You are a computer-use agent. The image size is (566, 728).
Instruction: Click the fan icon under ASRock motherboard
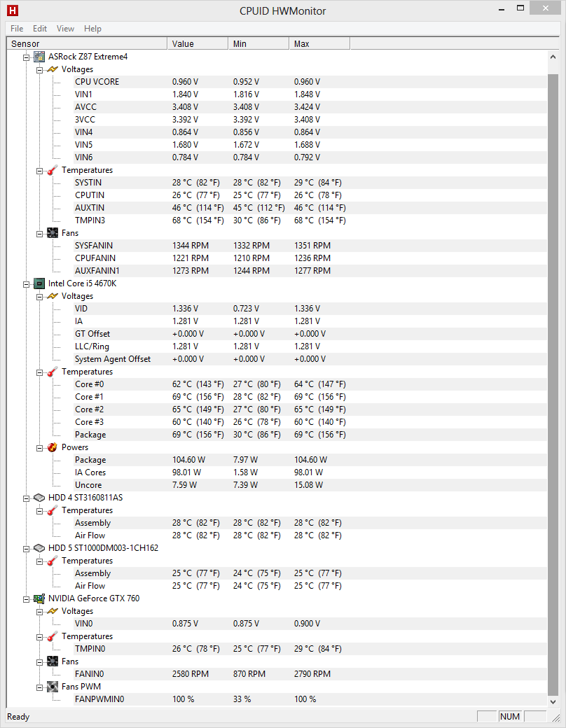coord(53,233)
